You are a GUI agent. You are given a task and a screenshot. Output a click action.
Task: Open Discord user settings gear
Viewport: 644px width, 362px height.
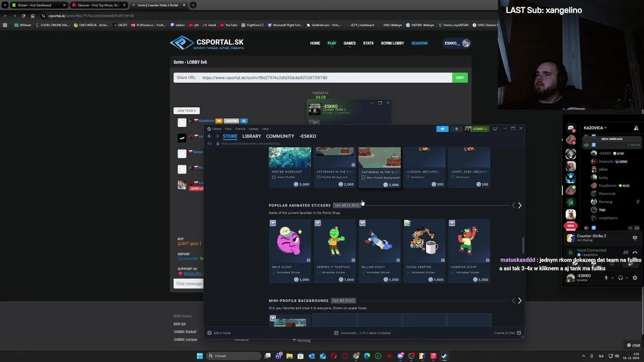(635, 278)
